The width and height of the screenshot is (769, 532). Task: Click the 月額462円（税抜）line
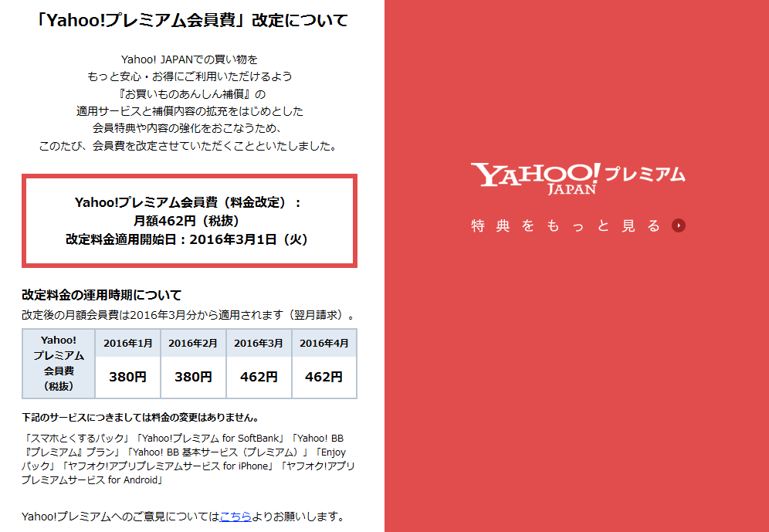point(186,221)
